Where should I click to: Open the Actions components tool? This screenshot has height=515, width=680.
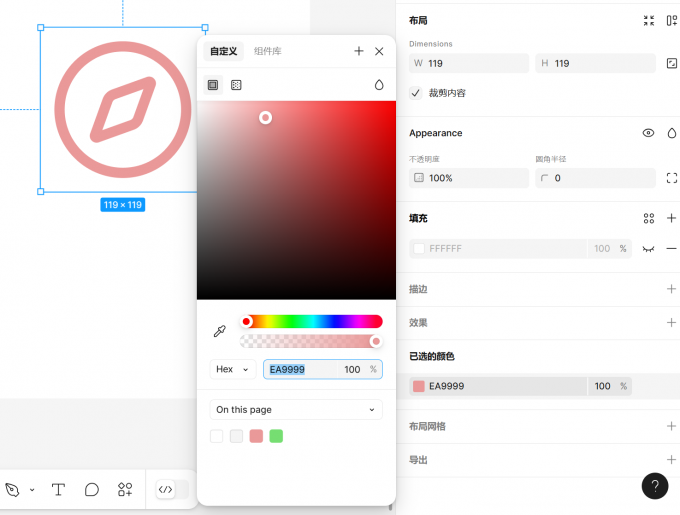coord(125,490)
